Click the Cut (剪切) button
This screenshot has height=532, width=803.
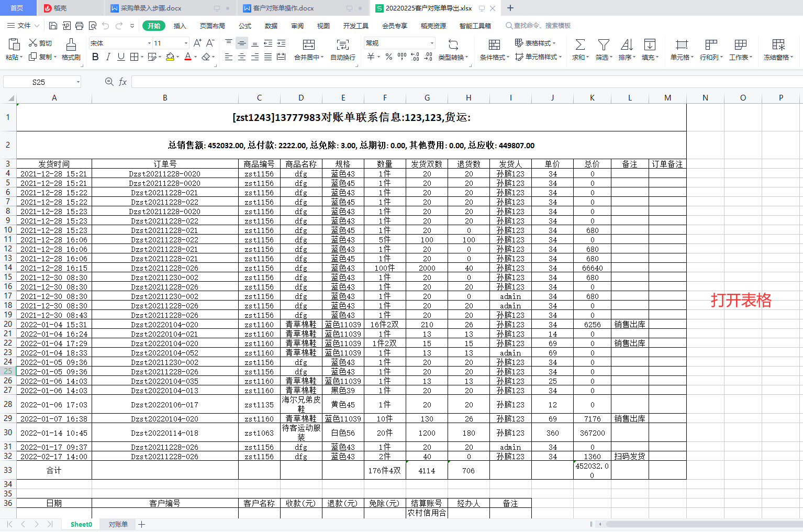[40, 43]
